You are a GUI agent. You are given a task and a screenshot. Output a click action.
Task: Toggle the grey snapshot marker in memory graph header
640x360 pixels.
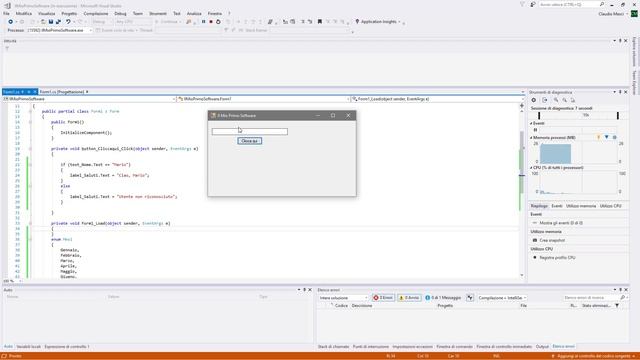point(615,138)
